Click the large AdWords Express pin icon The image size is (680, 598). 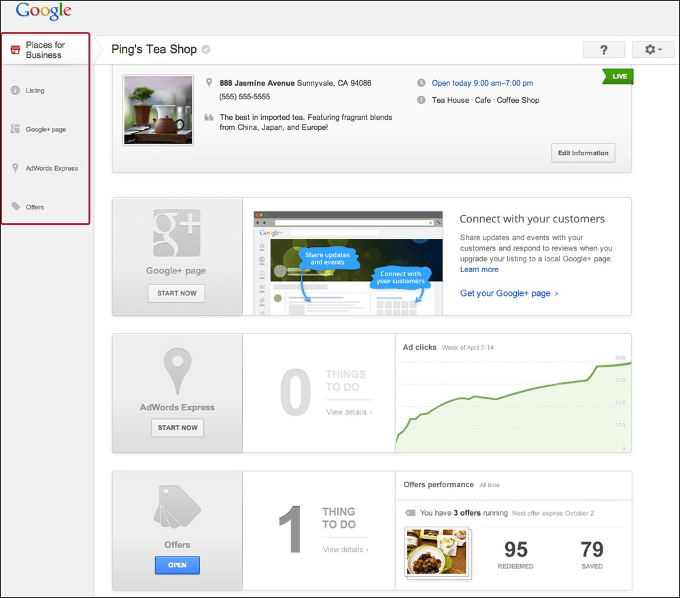pos(177,371)
